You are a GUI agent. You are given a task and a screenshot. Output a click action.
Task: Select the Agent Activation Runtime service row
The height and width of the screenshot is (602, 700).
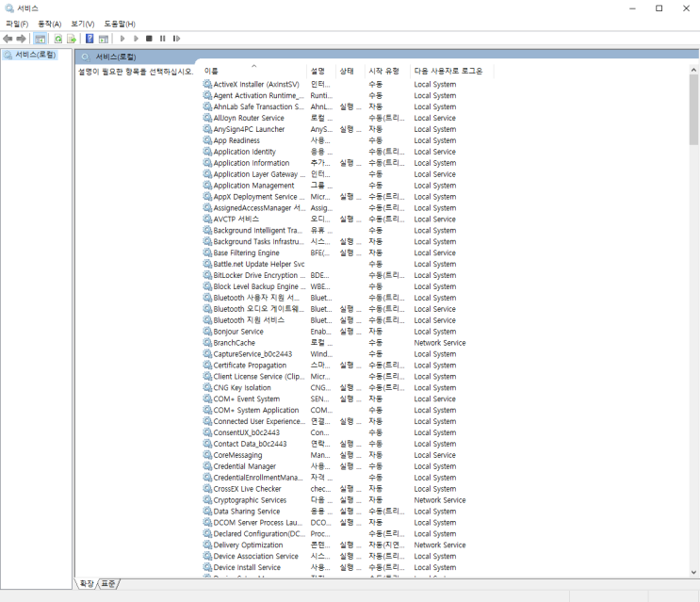pyautogui.click(x=348, y=95)
